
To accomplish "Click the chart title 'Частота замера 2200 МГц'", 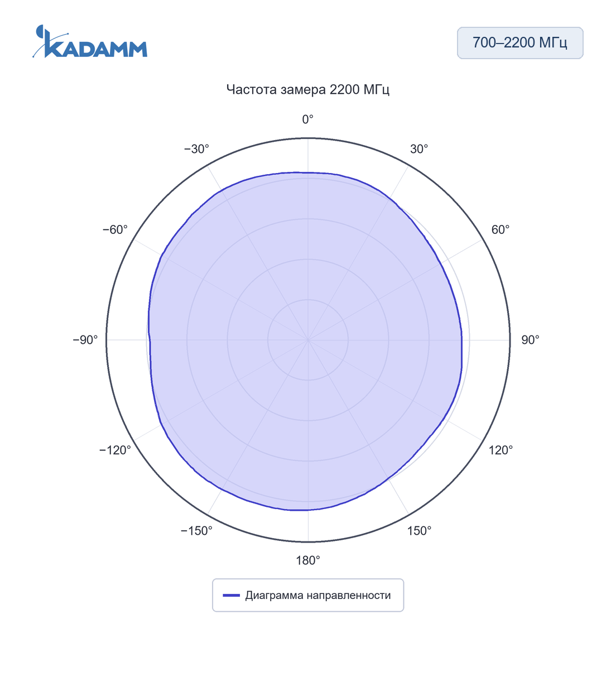I will click(x=308, y=89).
